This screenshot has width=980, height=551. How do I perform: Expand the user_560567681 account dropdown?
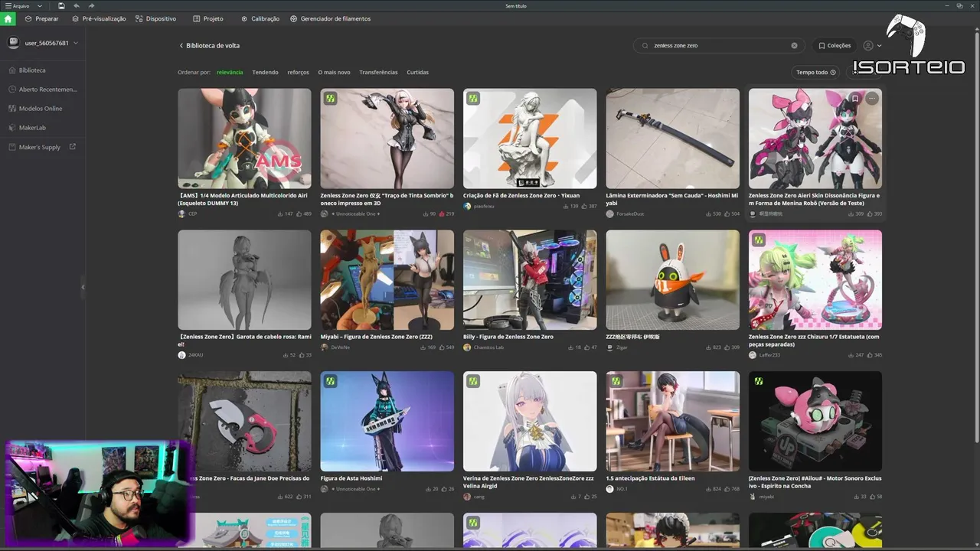(x=76, y=43)
